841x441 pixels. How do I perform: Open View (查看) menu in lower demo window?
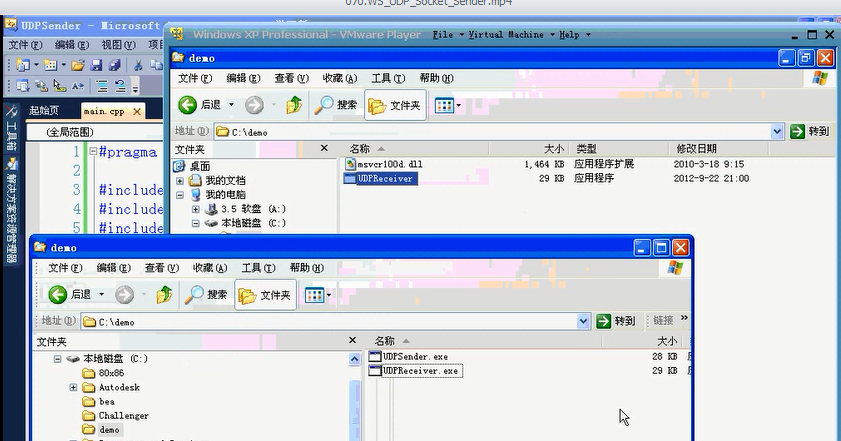161,268
